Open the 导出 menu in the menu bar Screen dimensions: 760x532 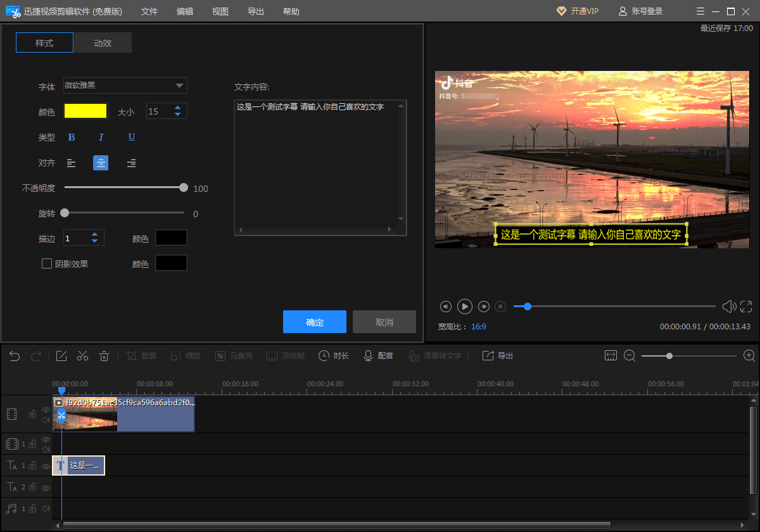[x=256, y=11]
